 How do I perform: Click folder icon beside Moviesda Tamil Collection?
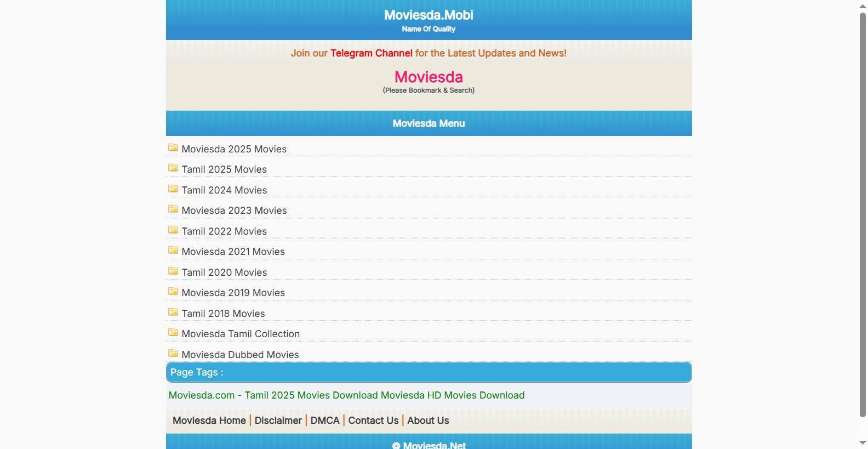coord(173,332)
